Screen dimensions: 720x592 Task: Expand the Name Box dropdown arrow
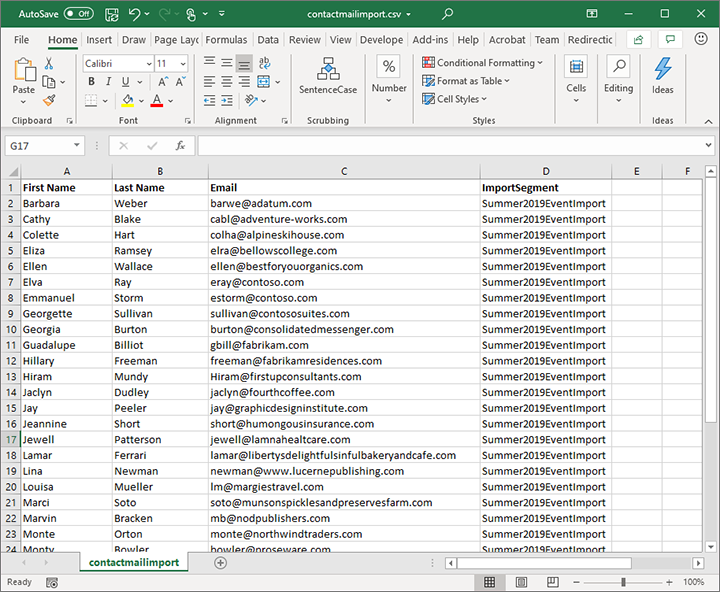click(x=77, y=146)
